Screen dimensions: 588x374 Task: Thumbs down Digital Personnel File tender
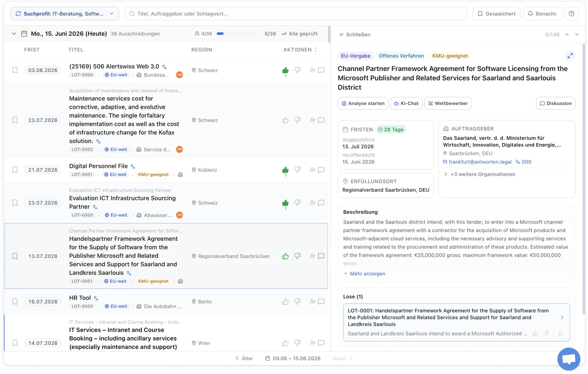pyautogui.click(x=297, y=170)
